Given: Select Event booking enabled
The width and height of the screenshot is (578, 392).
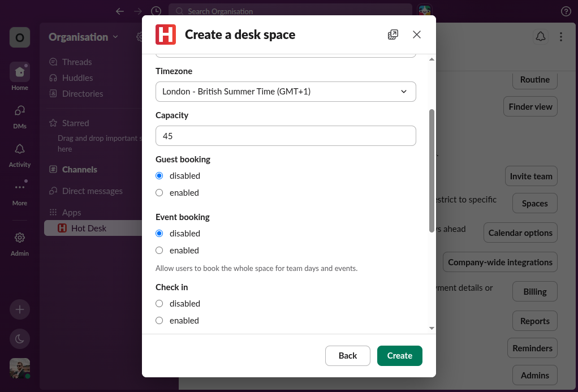Looking at the screenshot, I should tap(159, 251).
